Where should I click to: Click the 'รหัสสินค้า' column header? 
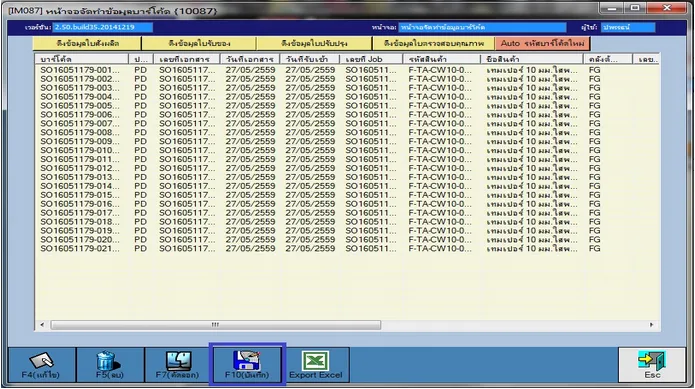441,59
